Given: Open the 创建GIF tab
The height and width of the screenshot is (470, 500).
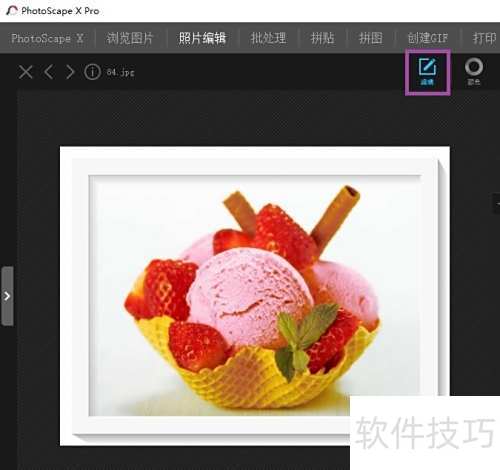Looking at the screenshot, I should pyautogui.click(x=428, y=38).
